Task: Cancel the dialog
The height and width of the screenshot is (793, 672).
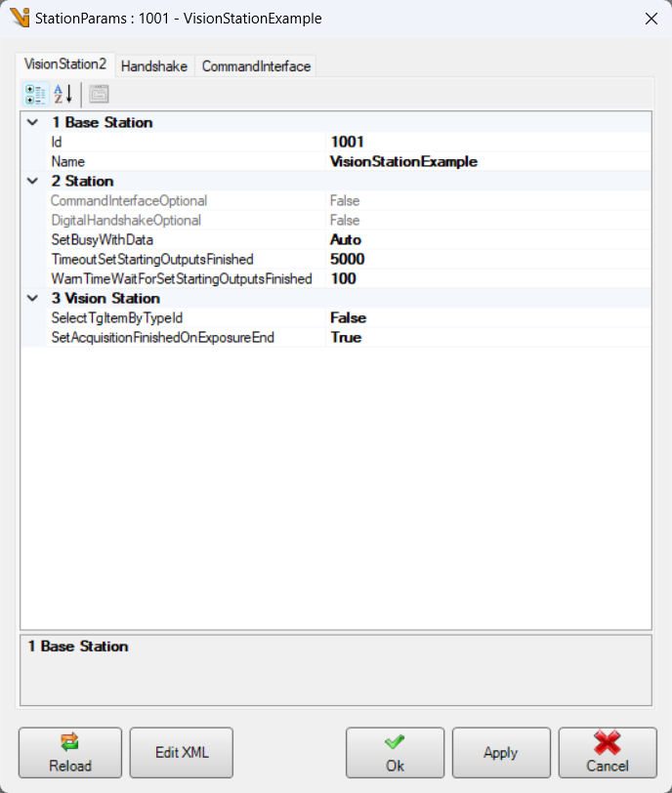Action: (x=608, y=753)
